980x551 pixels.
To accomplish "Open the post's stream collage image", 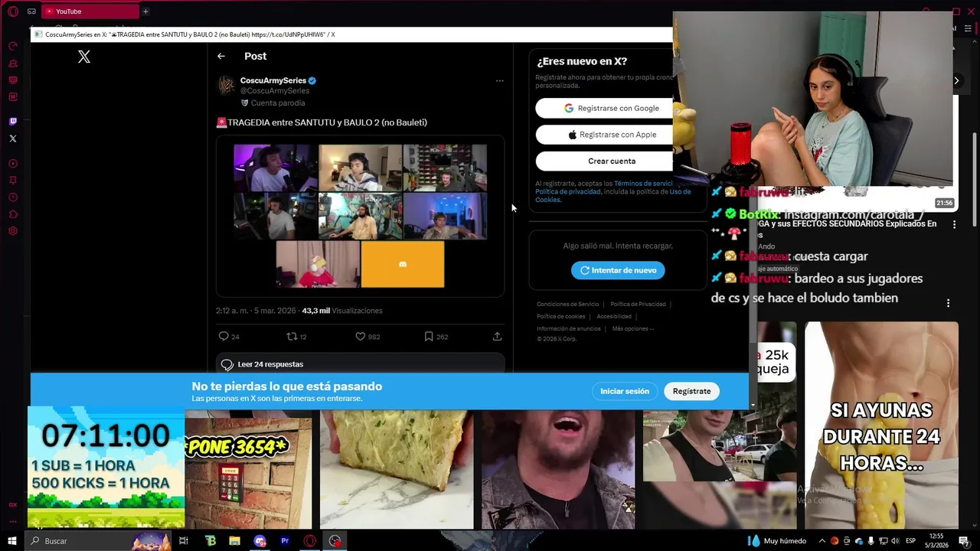I will 360,216.
